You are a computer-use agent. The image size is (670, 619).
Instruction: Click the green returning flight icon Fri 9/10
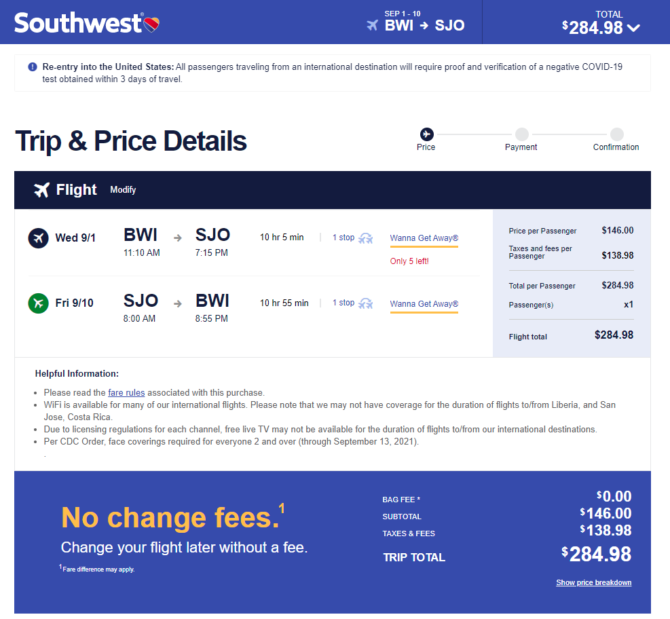click(38, 303)
